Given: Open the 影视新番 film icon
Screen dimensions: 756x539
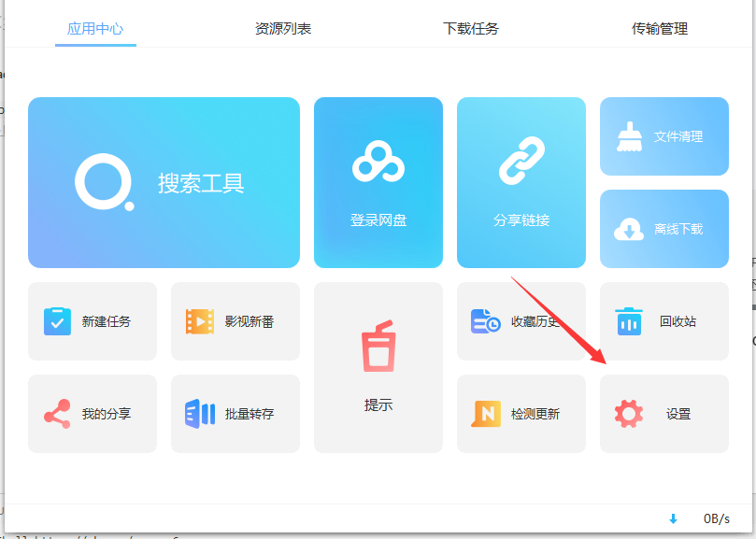Looking at the screenshot, I should pyautogui.click(x=200, y=321).
